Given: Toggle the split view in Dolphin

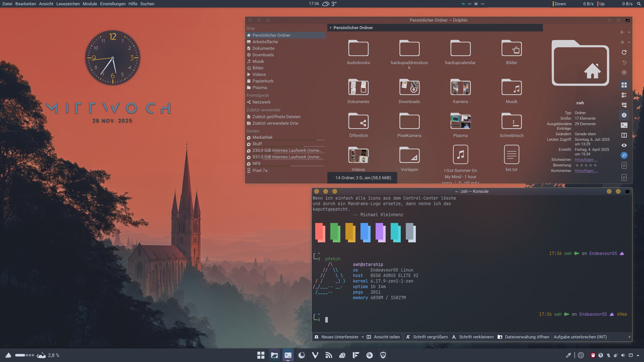Looking at the screenshot, I should (x=624, y=135).
